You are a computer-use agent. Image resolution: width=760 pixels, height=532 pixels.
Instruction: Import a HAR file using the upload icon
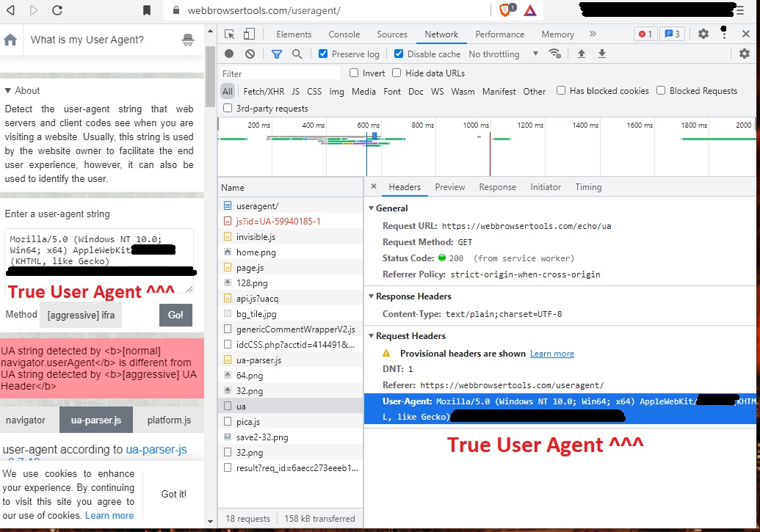581,54
